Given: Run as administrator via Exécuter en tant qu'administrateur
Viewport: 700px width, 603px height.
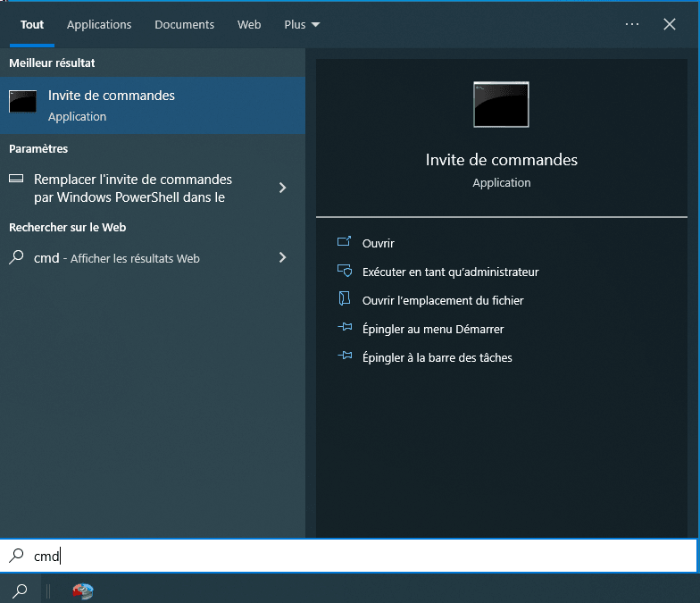Looking at the screenshot, I should 450,272.
